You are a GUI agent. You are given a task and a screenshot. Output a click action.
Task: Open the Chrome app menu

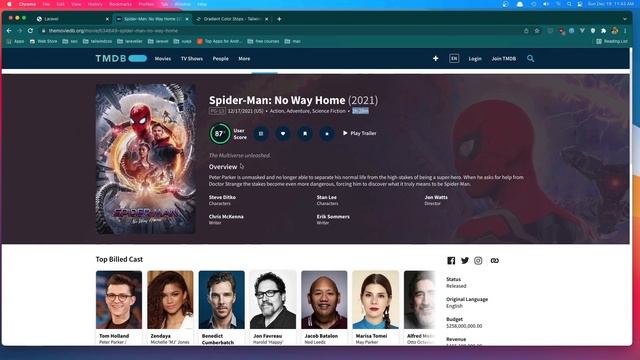click(x=27, y=4)
